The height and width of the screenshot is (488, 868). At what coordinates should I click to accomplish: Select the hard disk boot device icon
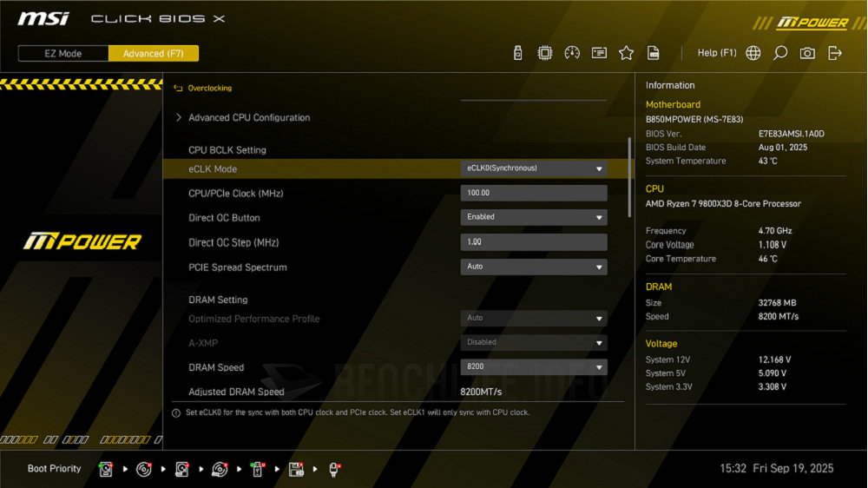pos(106,469)
